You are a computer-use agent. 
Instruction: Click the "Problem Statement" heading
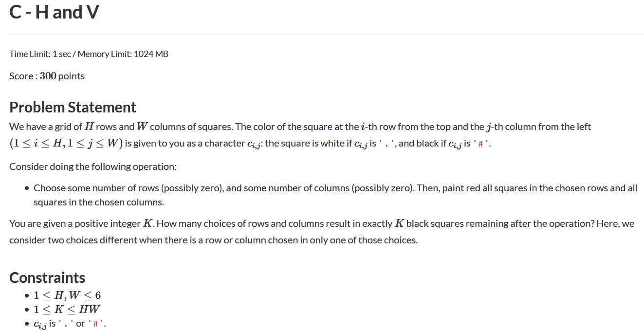73,107
